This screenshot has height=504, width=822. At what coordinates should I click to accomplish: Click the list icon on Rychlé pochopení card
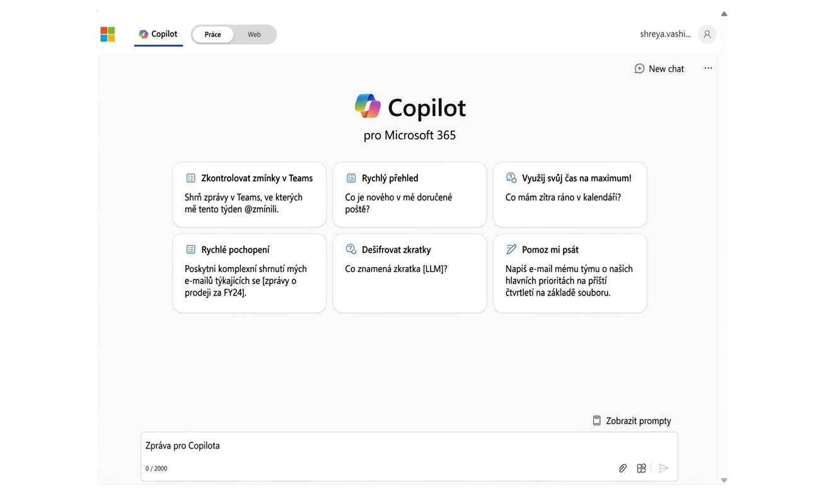pyautogui.click(x=190, y=249)
